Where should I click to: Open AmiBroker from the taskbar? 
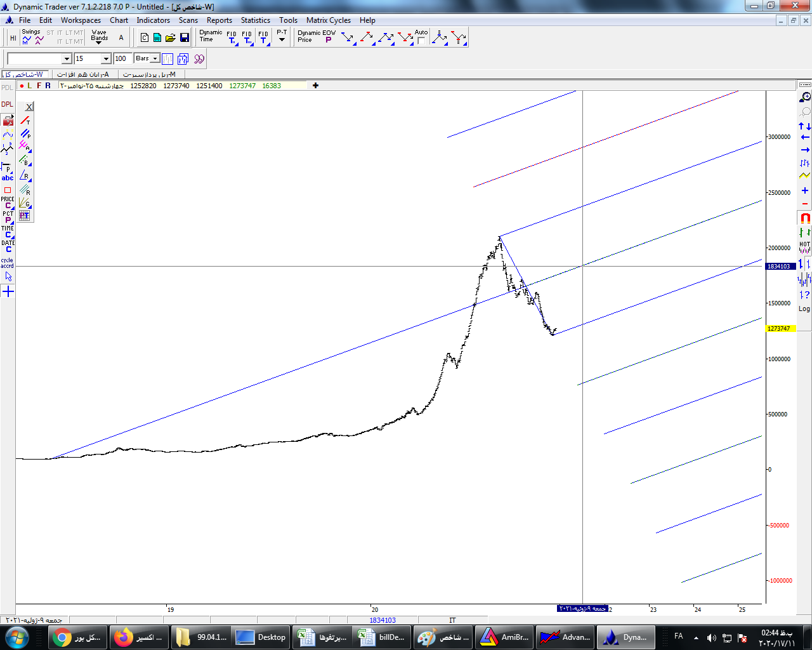pos(504,637)
